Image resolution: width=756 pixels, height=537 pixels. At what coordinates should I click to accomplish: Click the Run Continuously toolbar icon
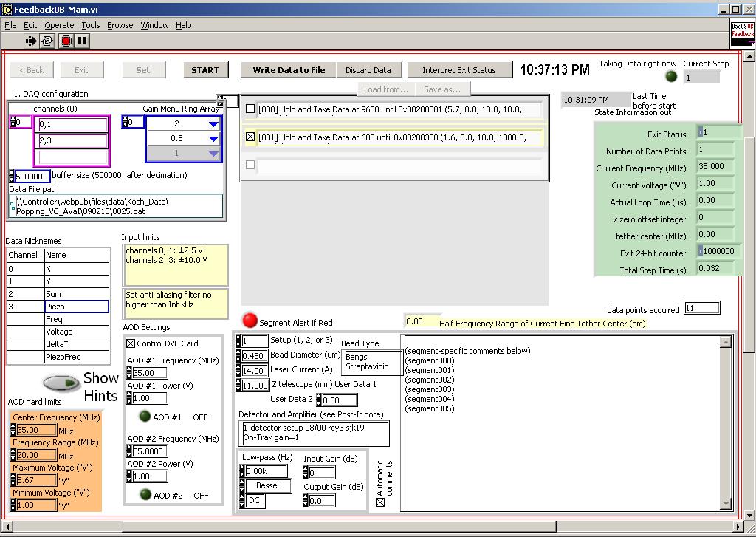click(x=47, y=41)
